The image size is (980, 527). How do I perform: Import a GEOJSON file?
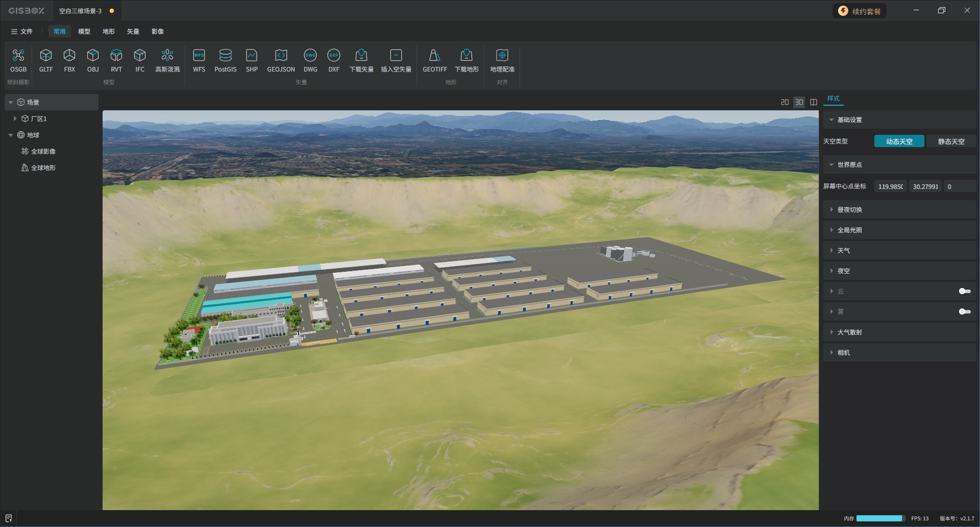pos(281,60)
